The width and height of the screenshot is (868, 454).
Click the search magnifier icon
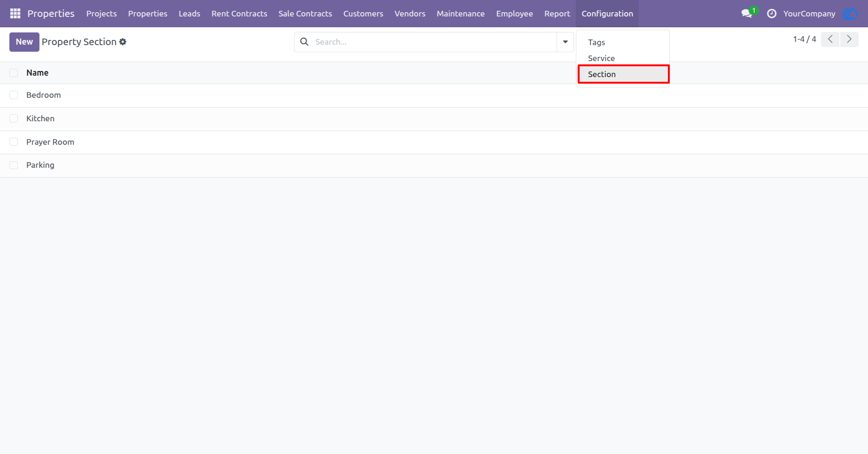click(x=304, y=42)
